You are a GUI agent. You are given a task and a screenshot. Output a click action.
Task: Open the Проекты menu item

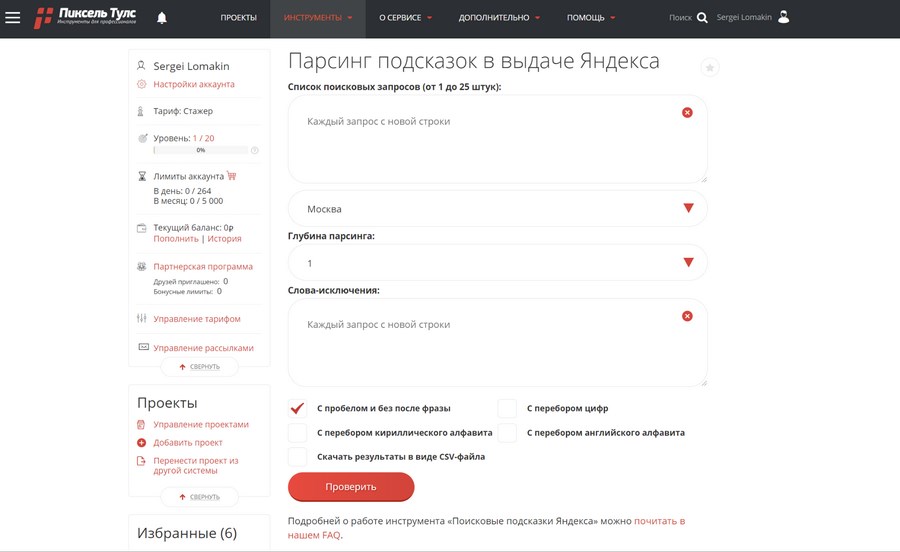[238, 18]
